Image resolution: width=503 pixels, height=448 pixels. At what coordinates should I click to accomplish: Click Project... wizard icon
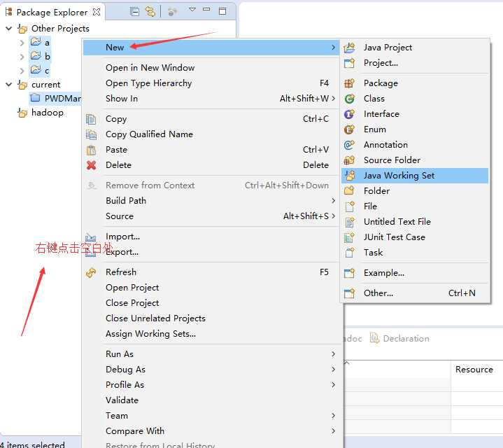click(x=349, y=63)
